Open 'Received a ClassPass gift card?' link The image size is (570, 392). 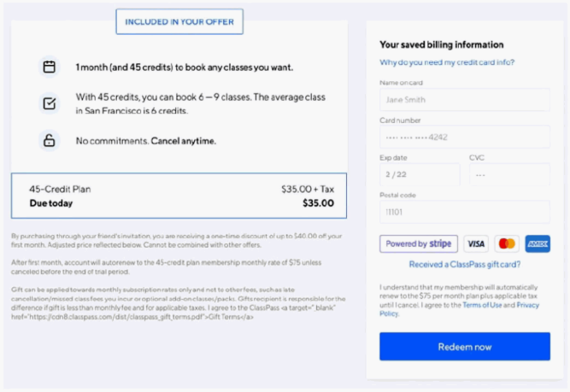[464, 265]
